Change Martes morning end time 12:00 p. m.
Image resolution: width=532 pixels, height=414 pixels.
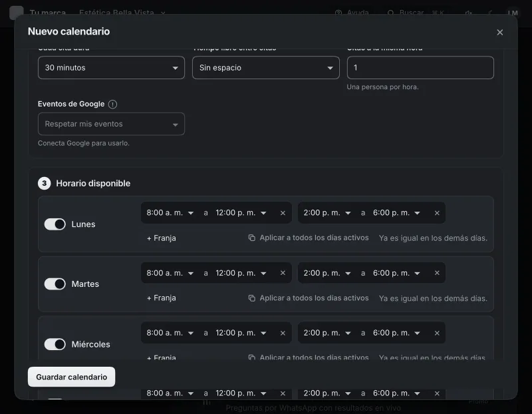(x=241, y=273)
